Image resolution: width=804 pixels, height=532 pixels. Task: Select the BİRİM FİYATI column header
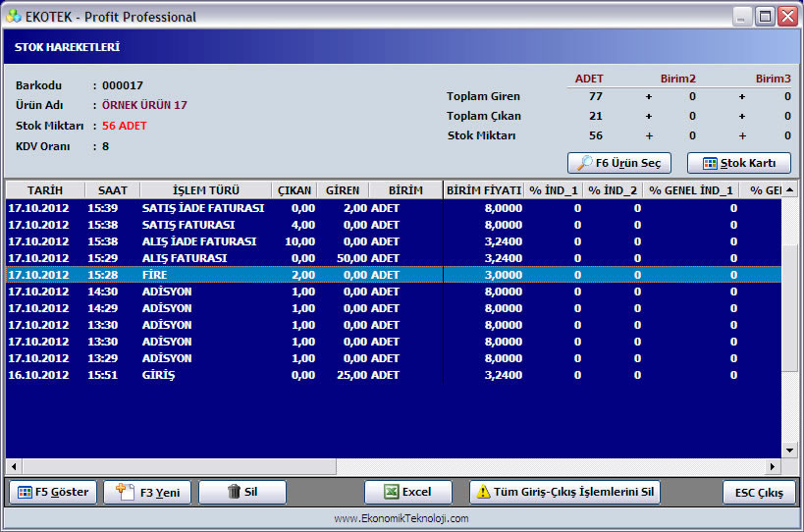[484, 190]
